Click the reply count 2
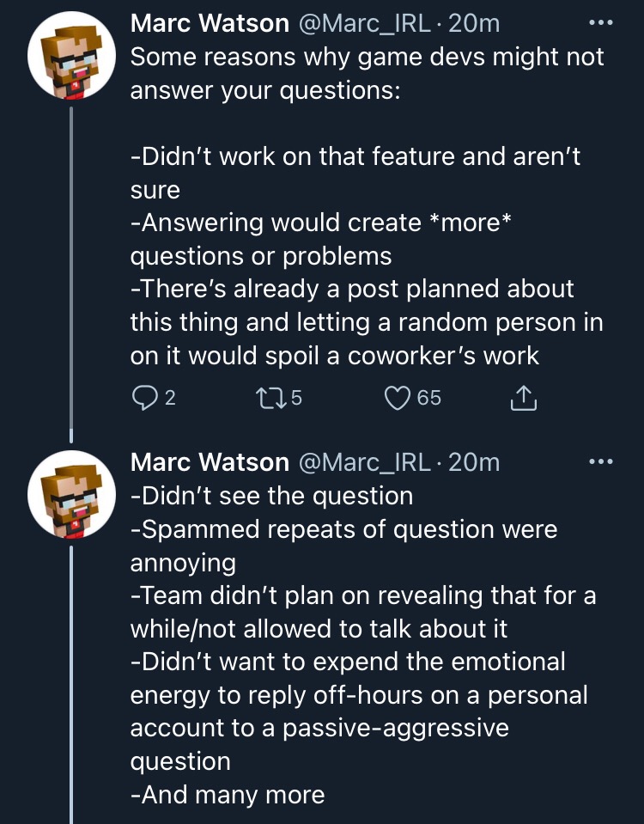This screenshot has width=644, height=824. point(170,398)
